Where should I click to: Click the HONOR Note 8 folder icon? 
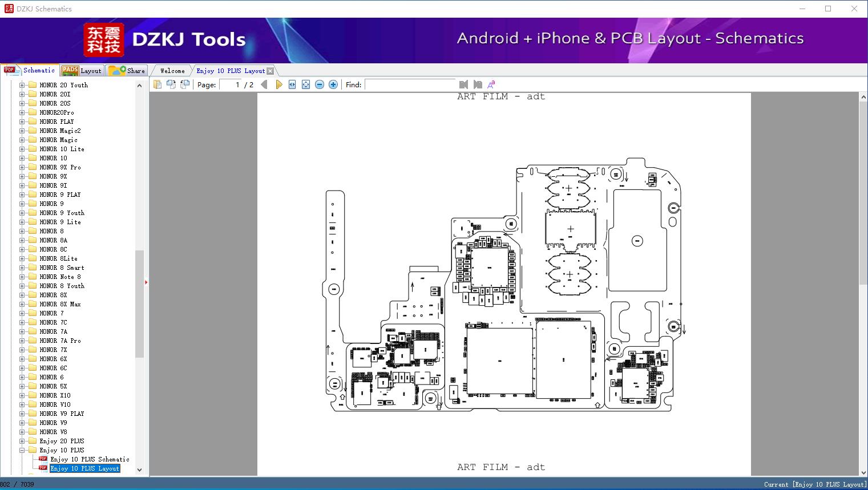click(33, 277)
